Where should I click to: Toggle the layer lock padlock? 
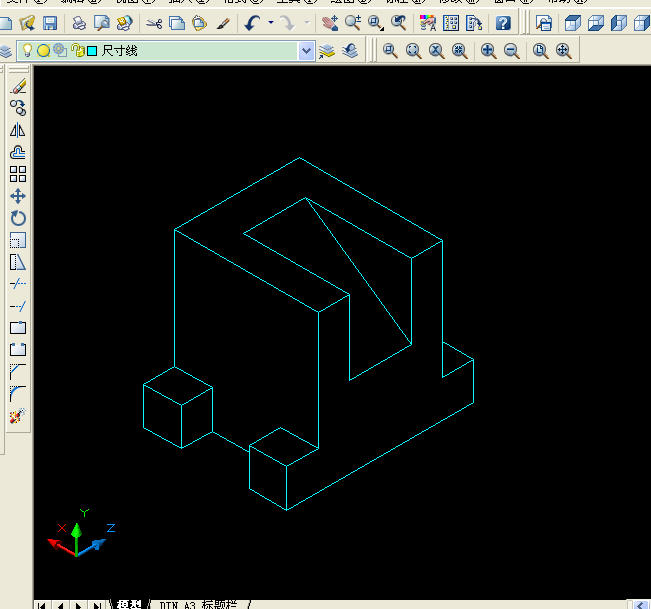click(77, 51)
